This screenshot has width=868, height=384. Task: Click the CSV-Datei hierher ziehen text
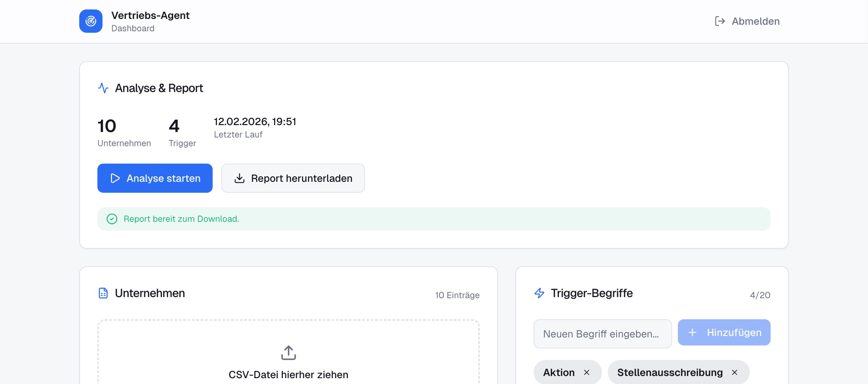point(288,374)
